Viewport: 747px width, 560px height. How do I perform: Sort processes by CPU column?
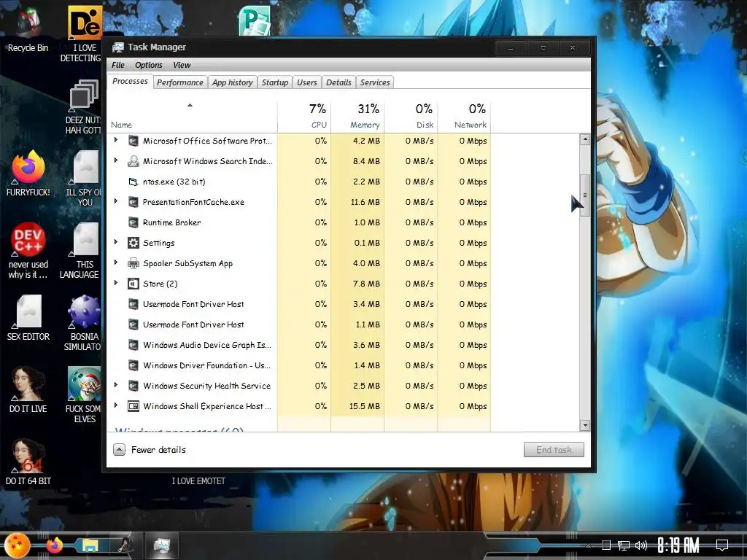tap(304, 116)
